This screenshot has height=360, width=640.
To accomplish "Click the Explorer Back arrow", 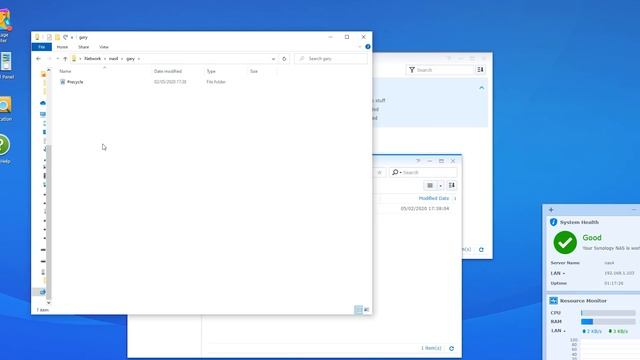I will tap(38, 59).
